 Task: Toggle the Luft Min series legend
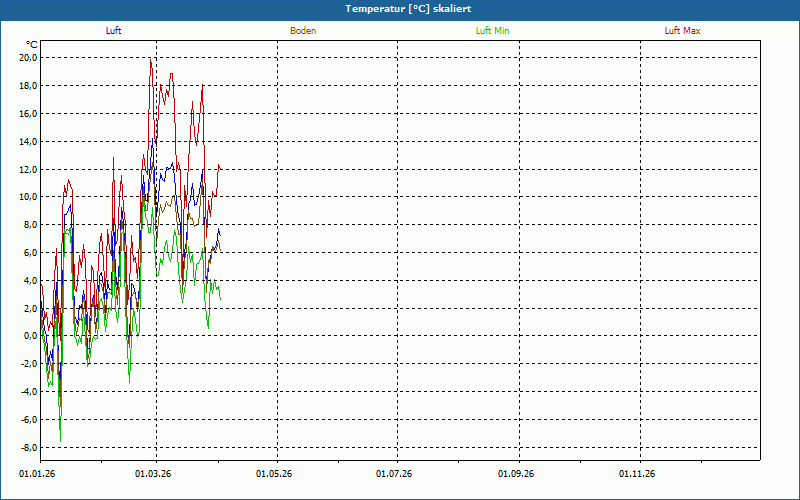(x=492, y=31)
